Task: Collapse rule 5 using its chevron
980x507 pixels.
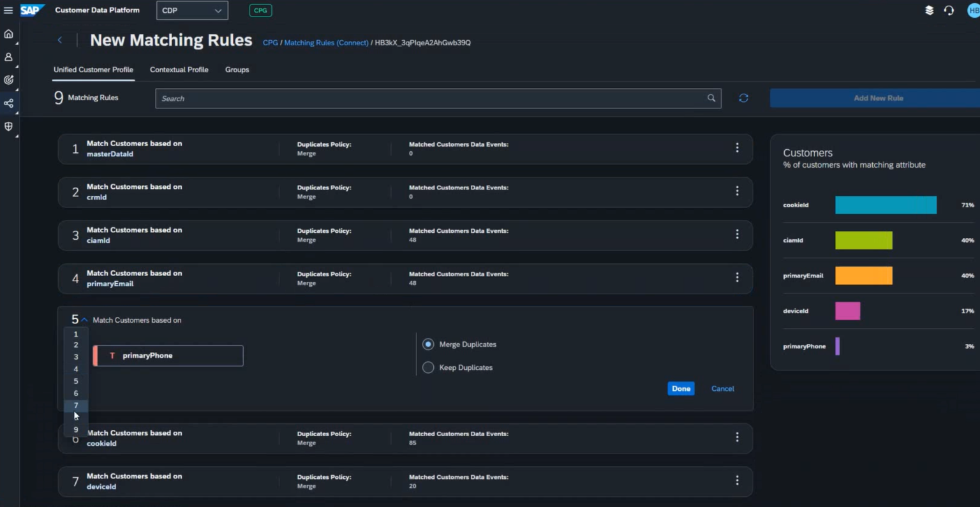Action: (x=82, y=320)
